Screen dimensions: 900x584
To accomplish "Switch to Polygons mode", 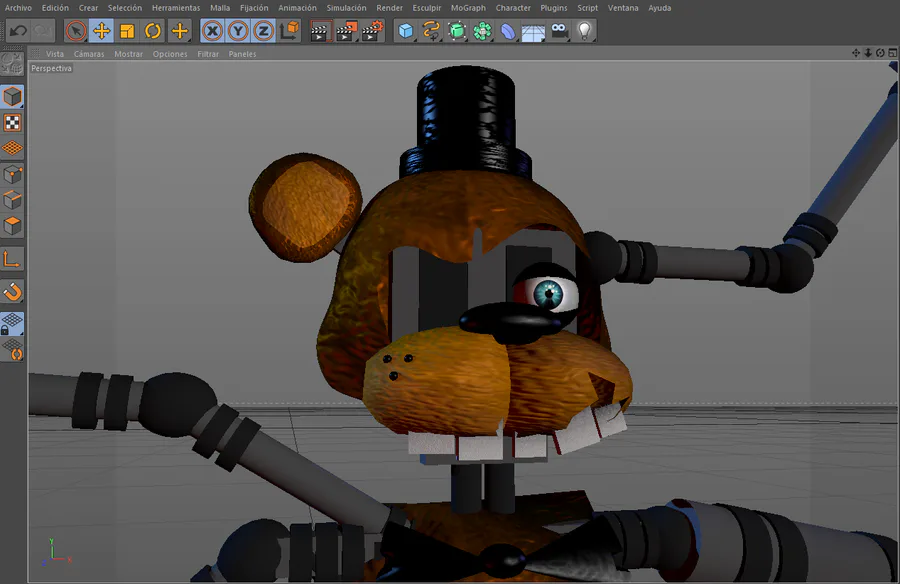I will [x=12, y=226].
